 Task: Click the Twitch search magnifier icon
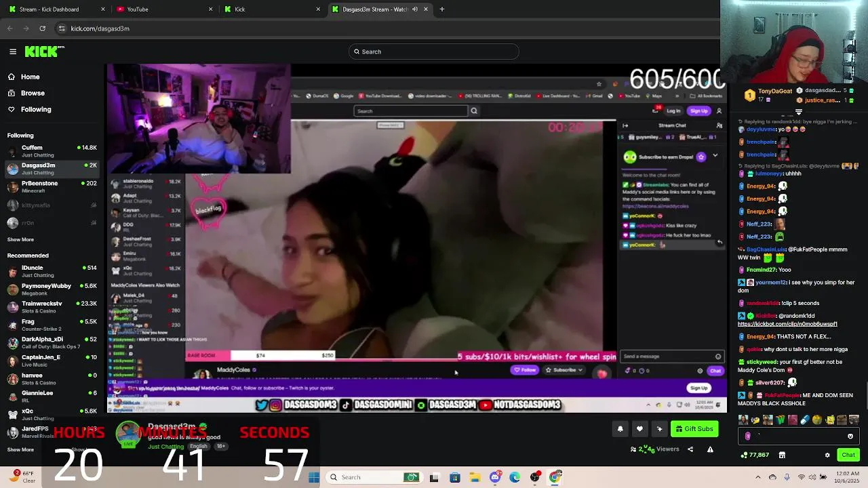474,111
